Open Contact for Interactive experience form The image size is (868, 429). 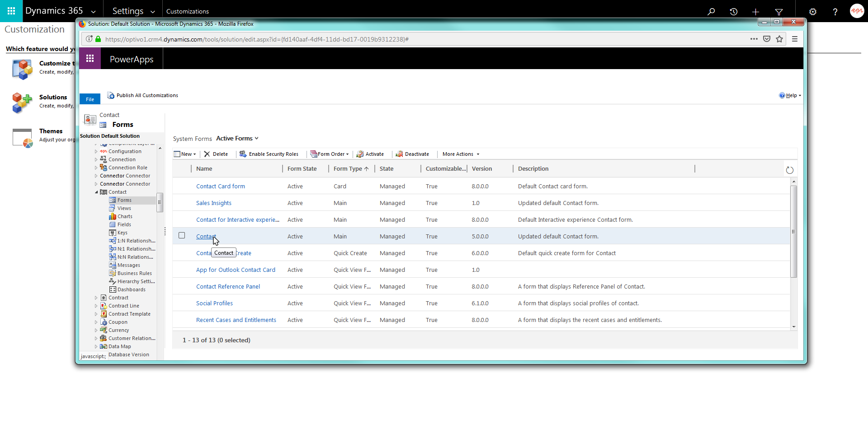[x=238, y=219]
